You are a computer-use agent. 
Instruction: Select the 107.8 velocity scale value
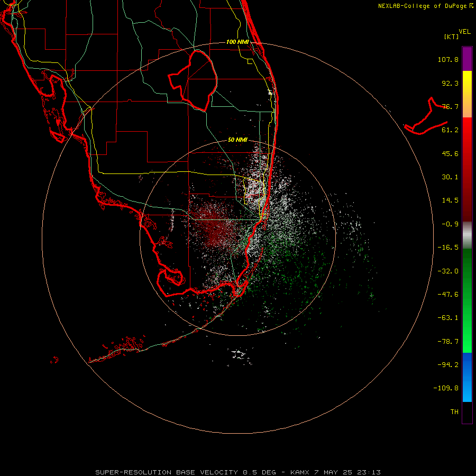click(448, 59)
